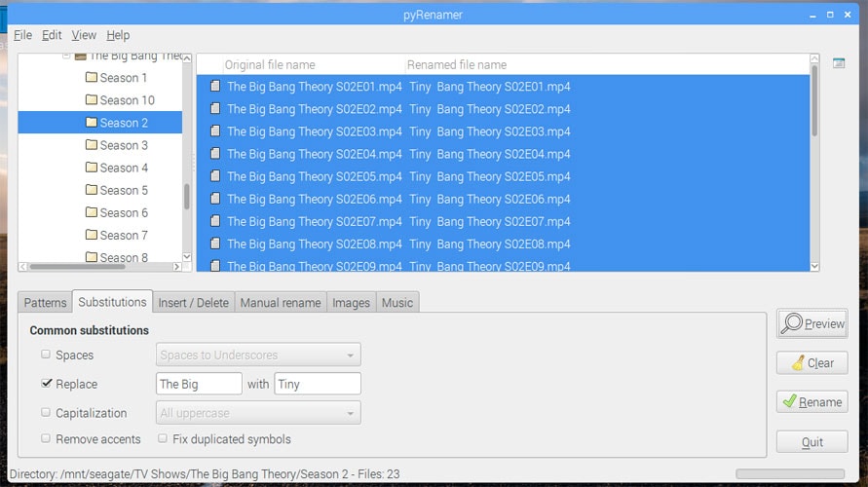The image size is (868, 487).
Task: Click folder tree scroll down arrow
Action: coord(187,257)
